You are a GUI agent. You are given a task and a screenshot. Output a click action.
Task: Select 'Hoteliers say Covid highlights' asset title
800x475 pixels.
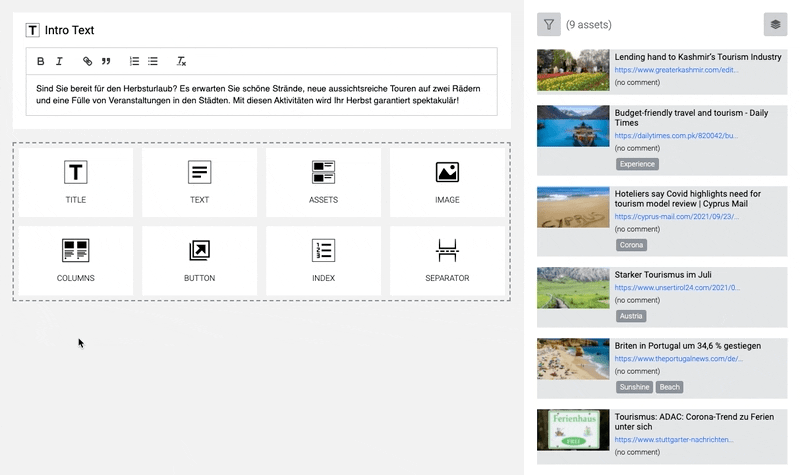click(x=688, y=198)
